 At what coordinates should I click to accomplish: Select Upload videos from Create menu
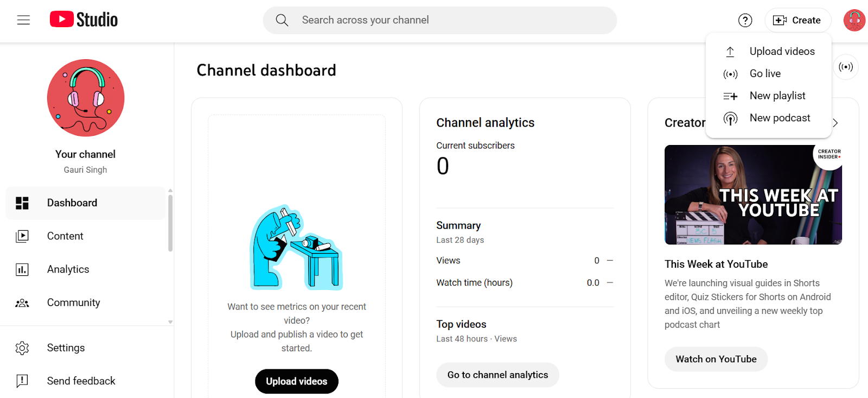coord(769,52)
